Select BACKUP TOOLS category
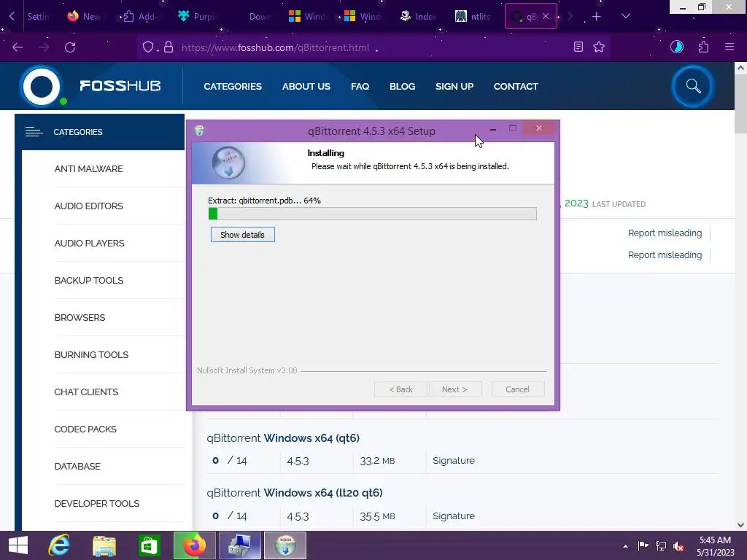This screenshot has width=747, height=560. point(88,280)
